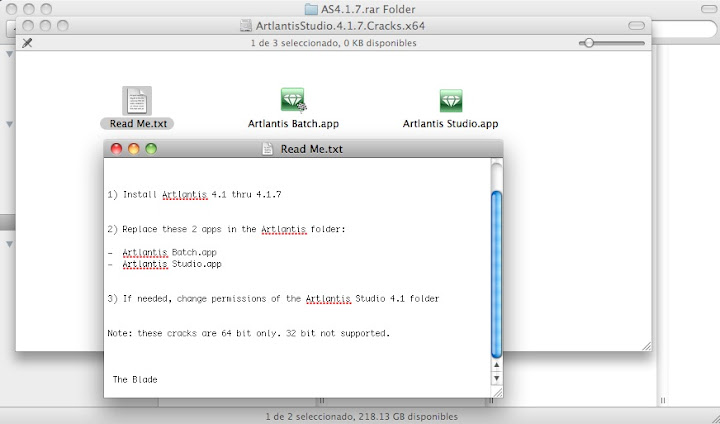
Task: Click the scroll down arrow in Read Me.txt
Action: (x=496, y=379)
